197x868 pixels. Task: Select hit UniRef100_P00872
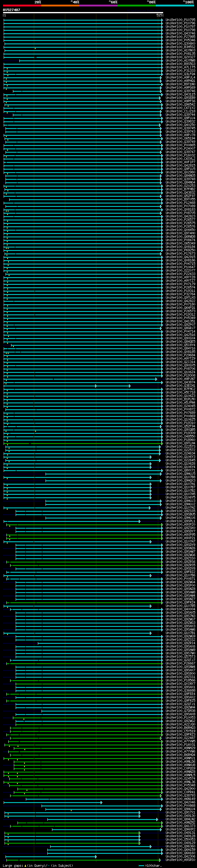click(x=180, y=410)
